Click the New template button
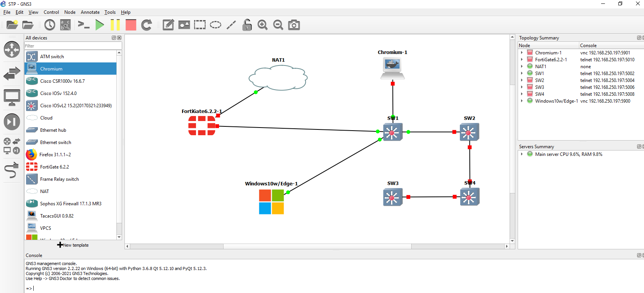This screenshot has width=644, height=293. pyautogui.click(x=73, y=245)
